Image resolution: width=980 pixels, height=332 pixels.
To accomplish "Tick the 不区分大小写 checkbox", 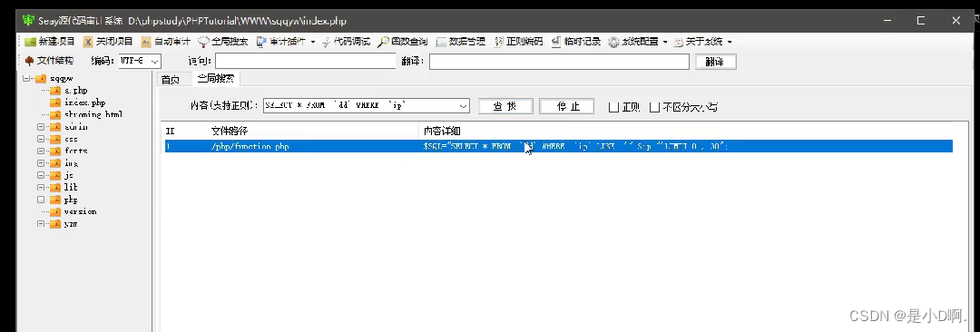I will (x=654, y=107).
